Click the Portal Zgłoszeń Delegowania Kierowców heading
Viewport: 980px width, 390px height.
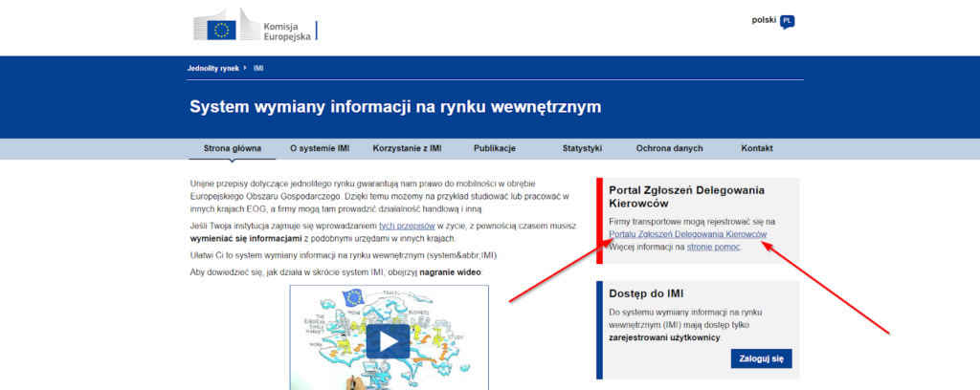click(687, 197)
